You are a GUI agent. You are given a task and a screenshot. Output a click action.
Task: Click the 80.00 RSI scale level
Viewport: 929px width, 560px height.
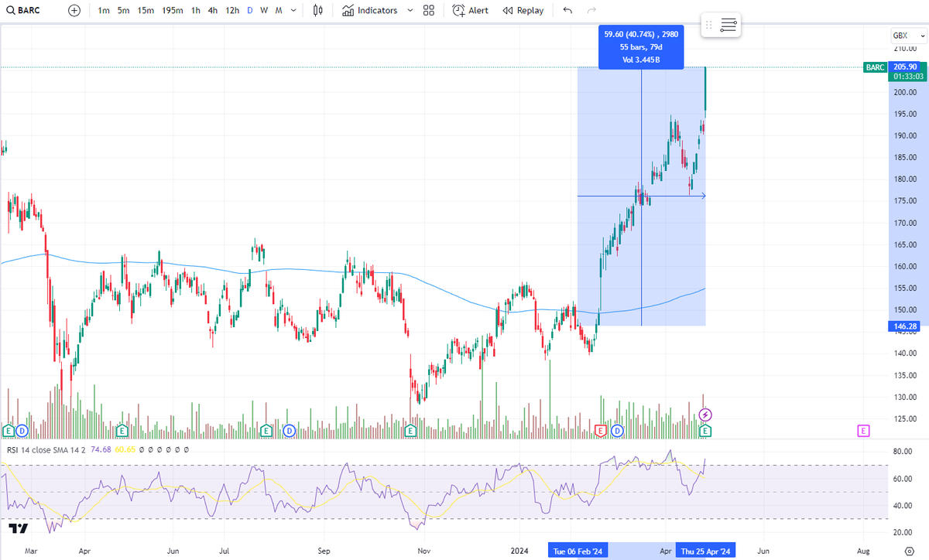904,452
